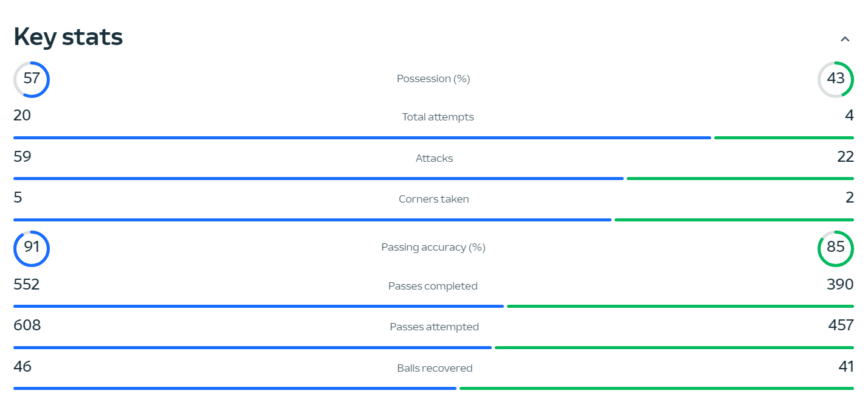
Task: Click the blue Balls recovered bar
Action: tap(235, 388)
